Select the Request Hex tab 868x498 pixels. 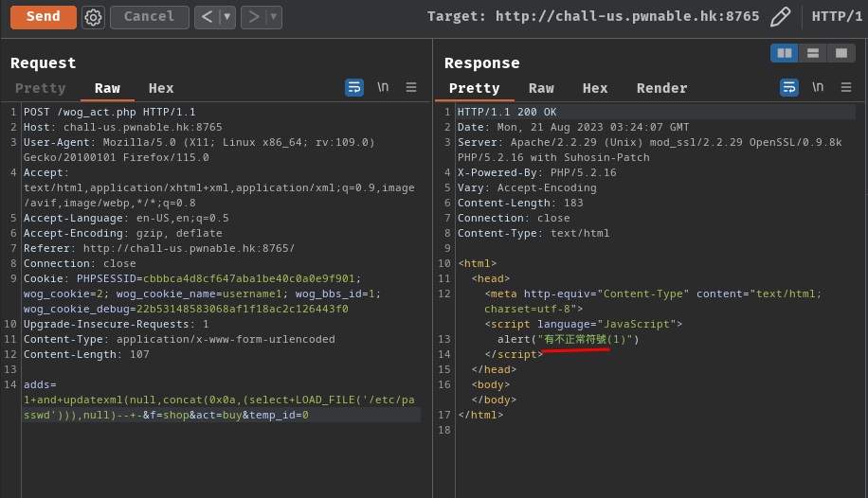pyautogui.click(x=161, y=88)
